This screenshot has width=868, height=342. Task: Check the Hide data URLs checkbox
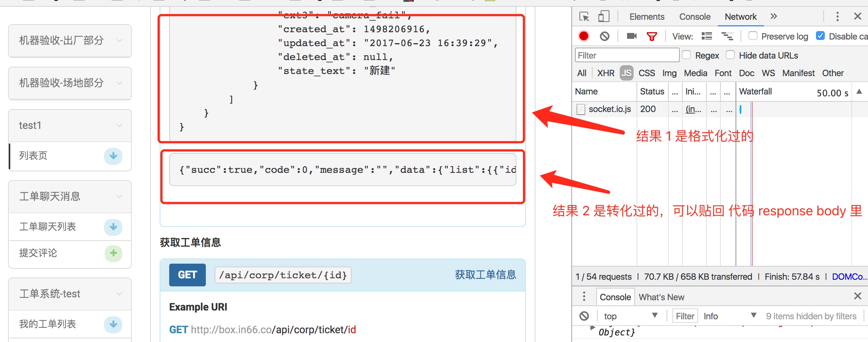tap(730, 55)
